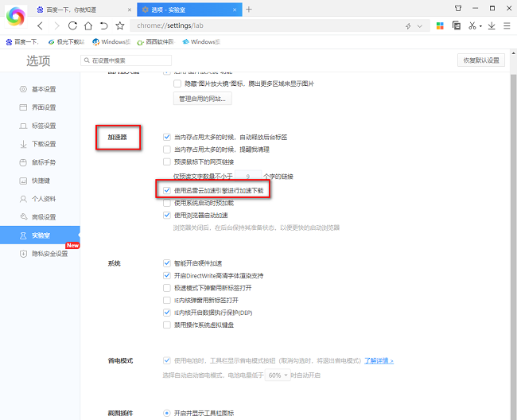Toggle IE kernel DEP protection checkbox
Screen dimensions: 517x420
(167, 312)
